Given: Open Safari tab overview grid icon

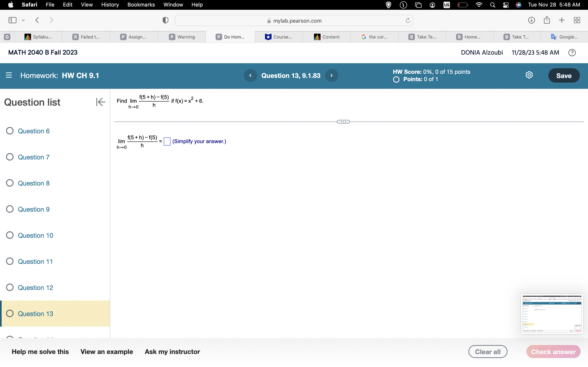Looking at the screenshot, I should [x=577, y=20].
